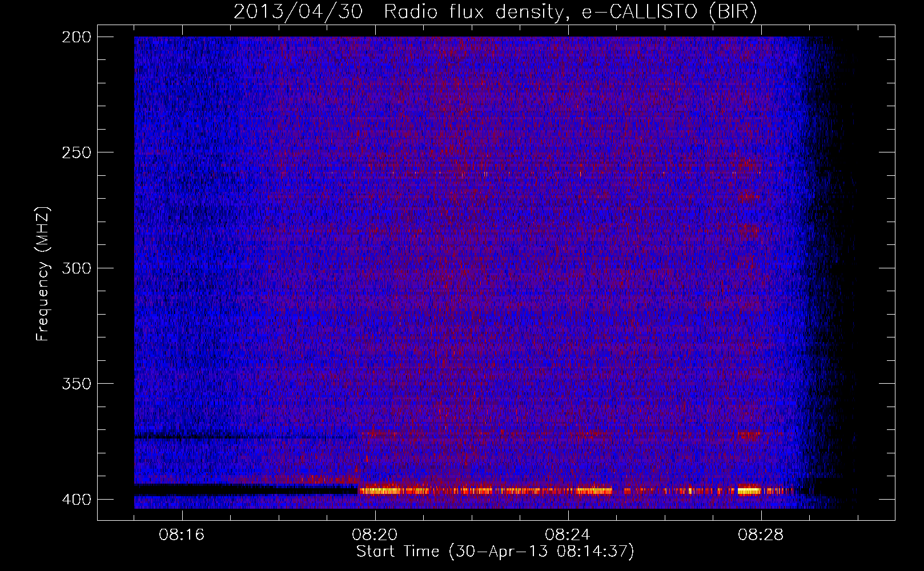The image size is (924, 571).
Task: Click the 08:24 time tick label
Action: [568, 535]
